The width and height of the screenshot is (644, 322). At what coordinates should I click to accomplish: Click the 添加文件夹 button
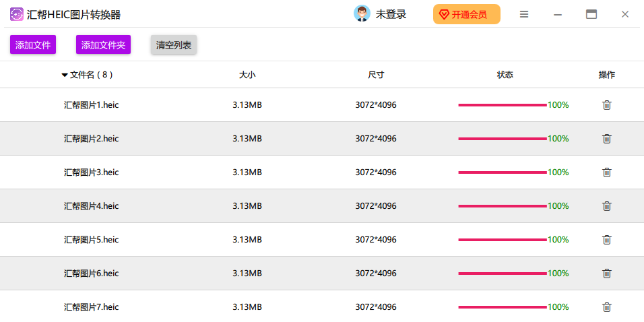(x=103, y=45)
